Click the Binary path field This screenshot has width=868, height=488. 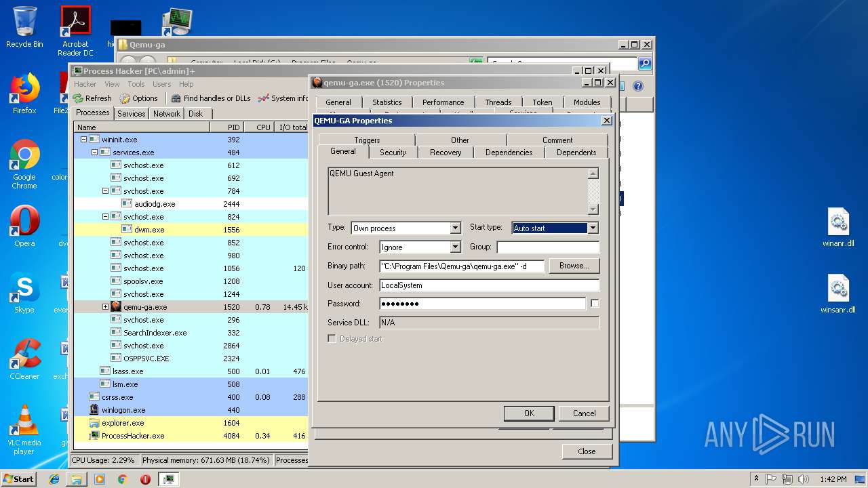click(x=462, y=266)
